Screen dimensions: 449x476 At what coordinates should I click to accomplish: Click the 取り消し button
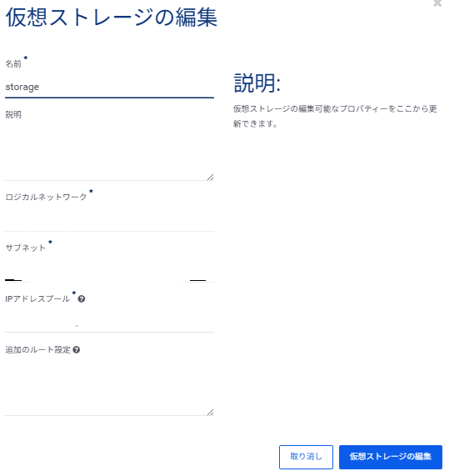(x=306, y=457)
